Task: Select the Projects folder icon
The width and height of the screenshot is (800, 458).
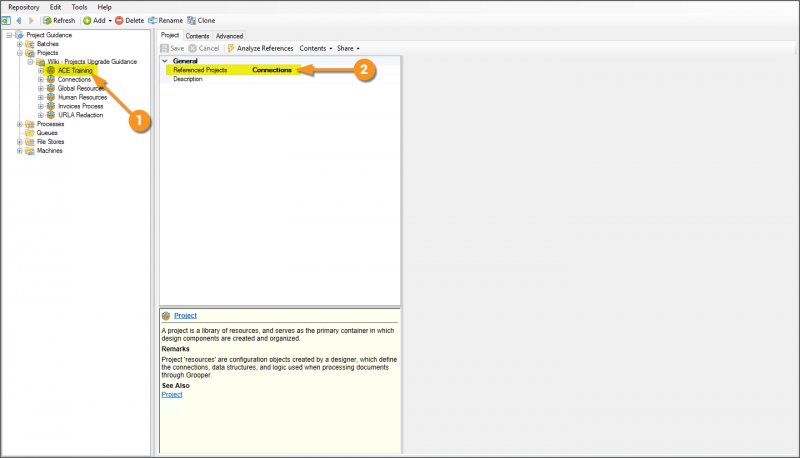Action: pyautogui.click(x=30, y=53)
